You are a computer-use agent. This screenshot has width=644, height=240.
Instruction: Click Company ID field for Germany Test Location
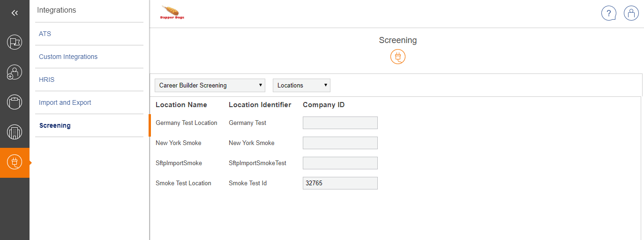click(x=340, y=123)
